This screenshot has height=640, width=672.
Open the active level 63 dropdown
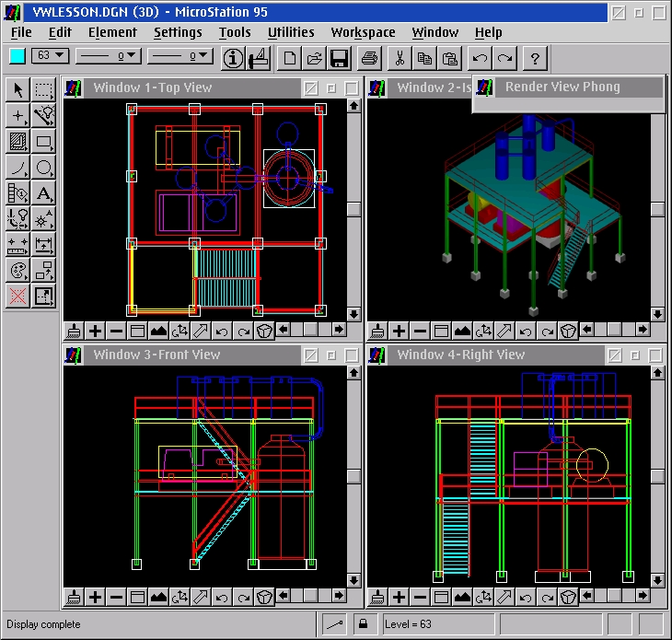51,56
